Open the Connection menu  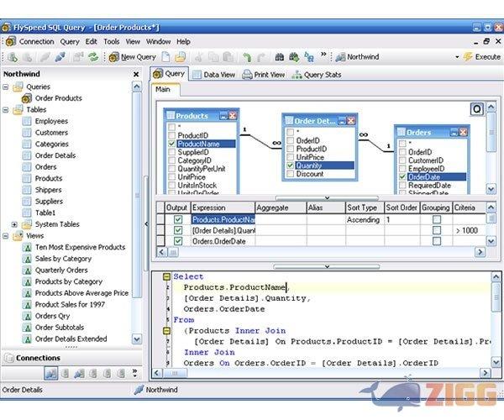click(x=36, y=42)
